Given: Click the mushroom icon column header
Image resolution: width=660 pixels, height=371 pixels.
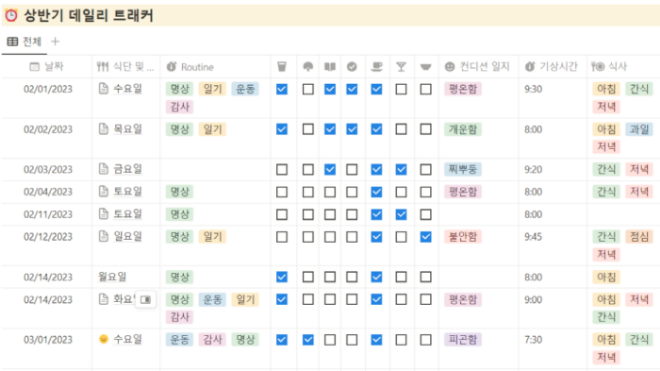Looking at the screenshot, I should pos(308,67).
